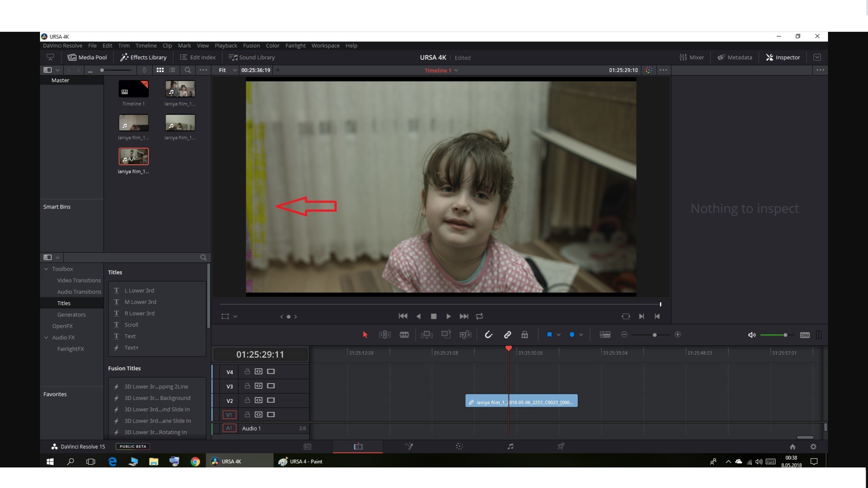Zoom out timeline with minus icon
Image resolution: width=868 pixels, height=488 pixels.
(x=624, y=334)
